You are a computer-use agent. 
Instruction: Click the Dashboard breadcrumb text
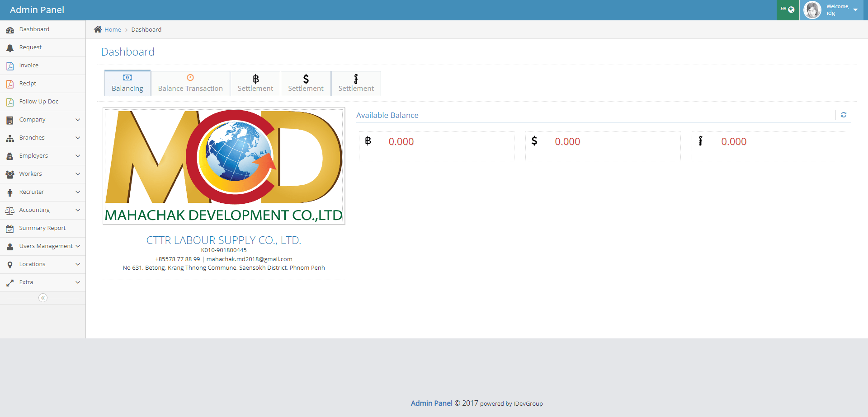pyautogui.click(x=146, y=29)
